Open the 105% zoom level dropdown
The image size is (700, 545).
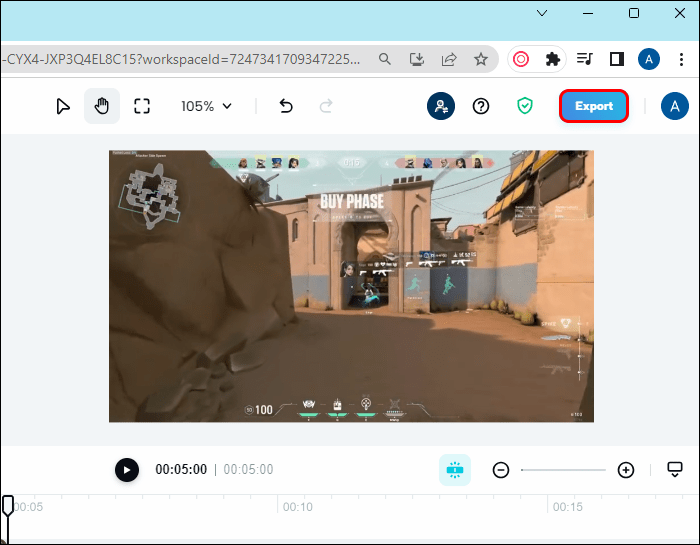click(x=206, y=106)
